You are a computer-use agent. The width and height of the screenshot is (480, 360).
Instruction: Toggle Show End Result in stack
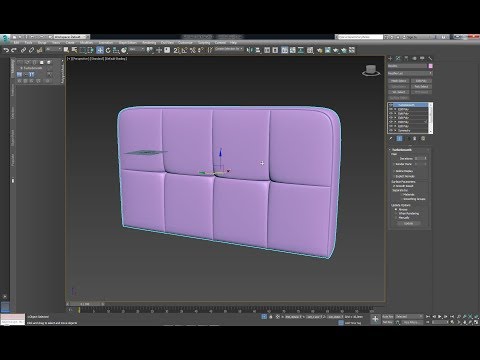[x=399, y=138]
